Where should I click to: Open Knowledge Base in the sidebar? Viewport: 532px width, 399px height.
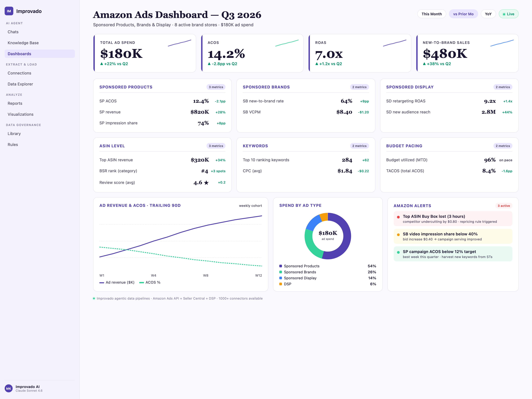click(x=40, y=43)
